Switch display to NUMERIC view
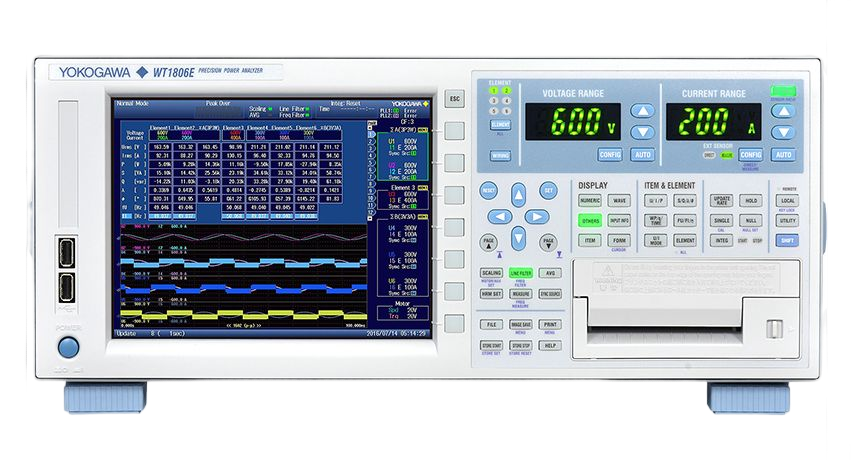Screen dimensions: 851x460 point(590,200)
